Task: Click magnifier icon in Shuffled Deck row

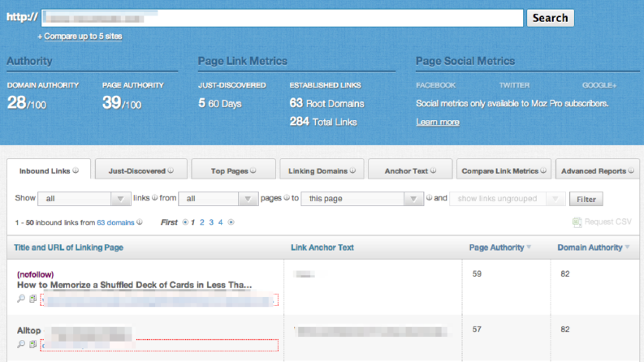Action: (21, 299)
